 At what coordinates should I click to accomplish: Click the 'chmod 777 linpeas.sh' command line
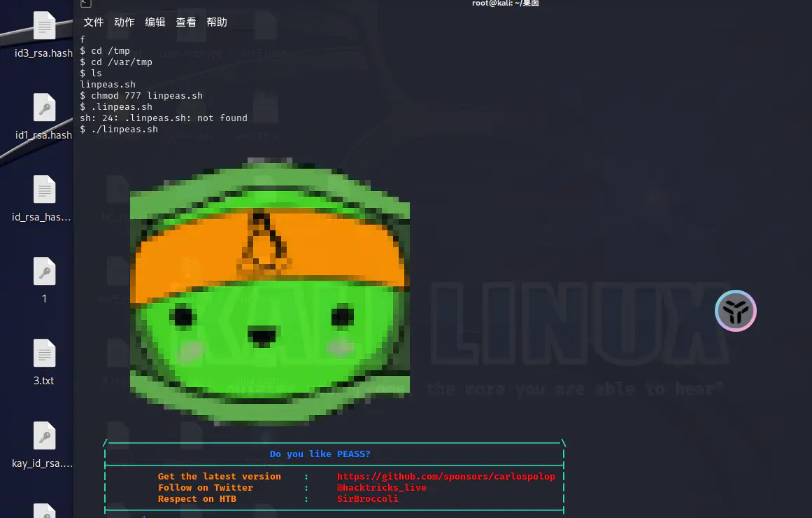[141, 95]
